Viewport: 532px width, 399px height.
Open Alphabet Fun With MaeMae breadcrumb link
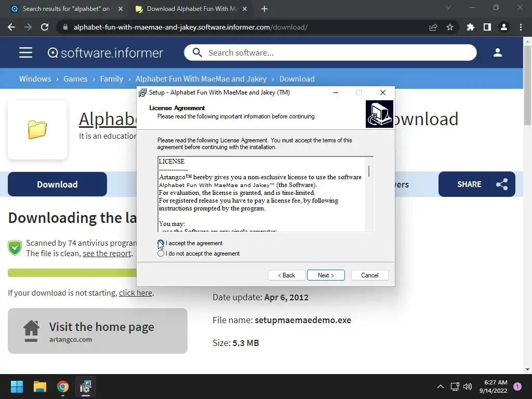[201, 79]
